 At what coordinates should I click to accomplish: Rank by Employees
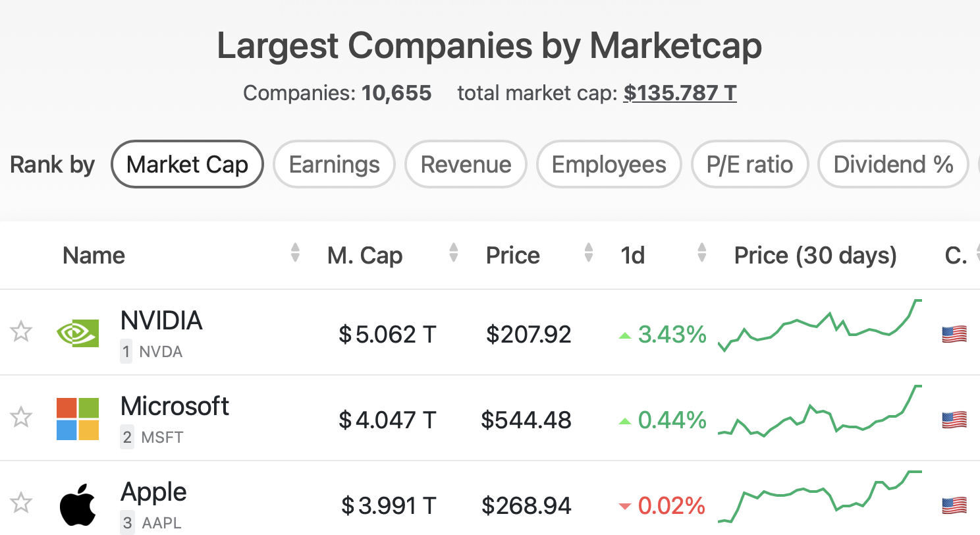[609, 164]
